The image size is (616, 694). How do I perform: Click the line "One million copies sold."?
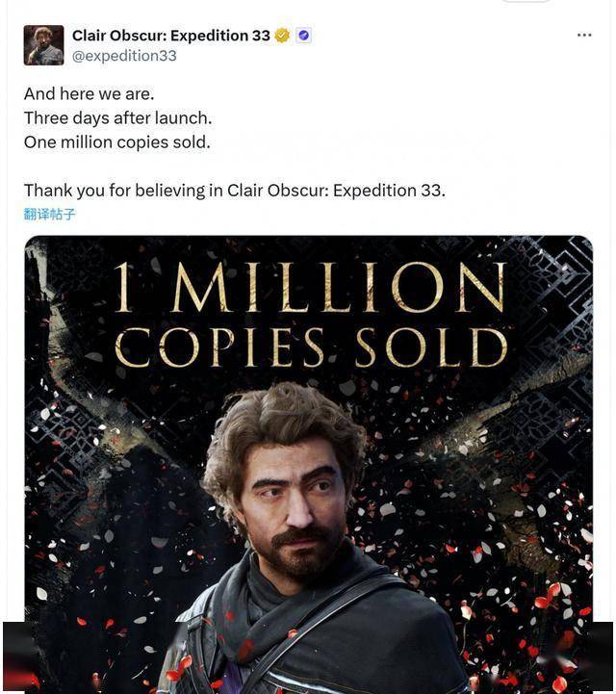[116, 142]
